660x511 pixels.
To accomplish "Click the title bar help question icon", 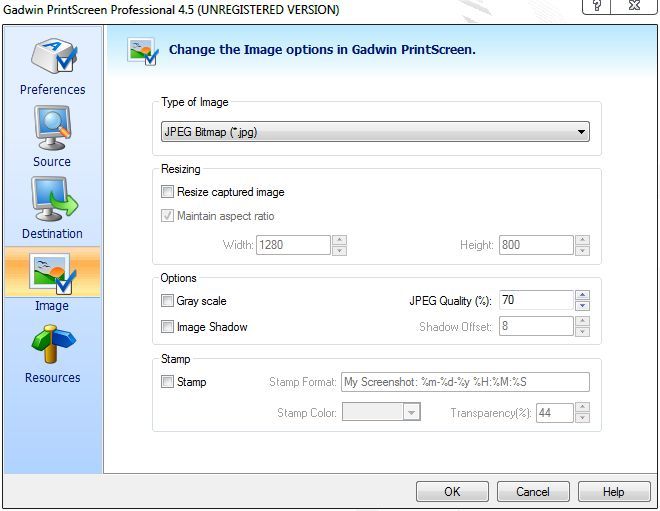I will click(x=597, y=6).
